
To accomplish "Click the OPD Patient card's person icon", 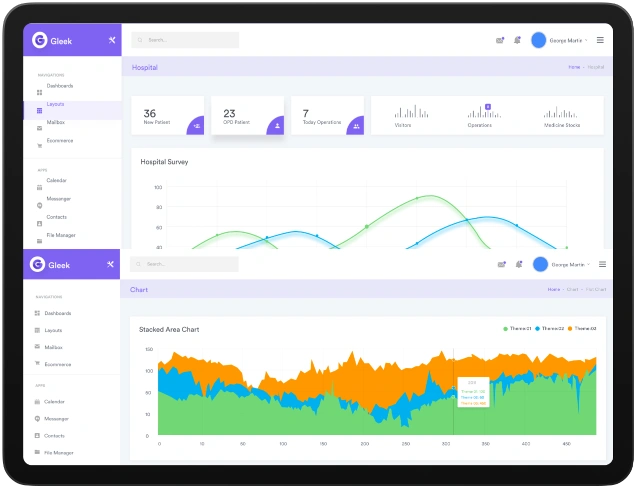I will (x=277, y=126).
